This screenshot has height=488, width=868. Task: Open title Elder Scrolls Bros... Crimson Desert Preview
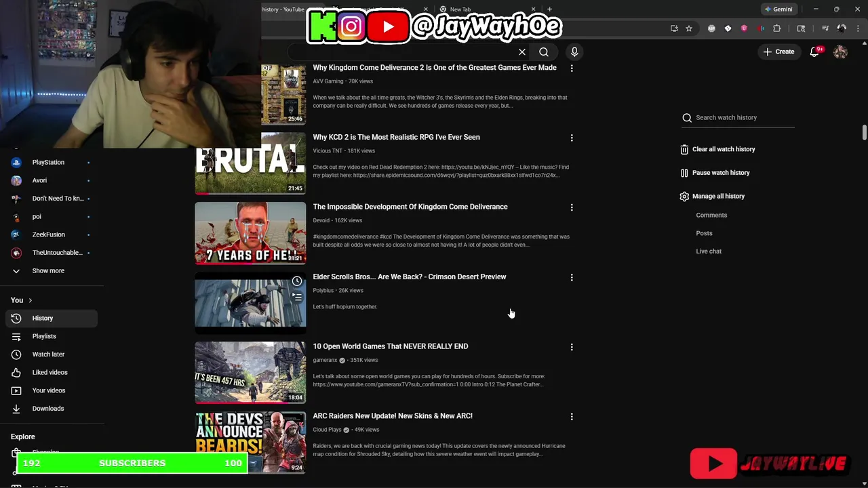410,277
